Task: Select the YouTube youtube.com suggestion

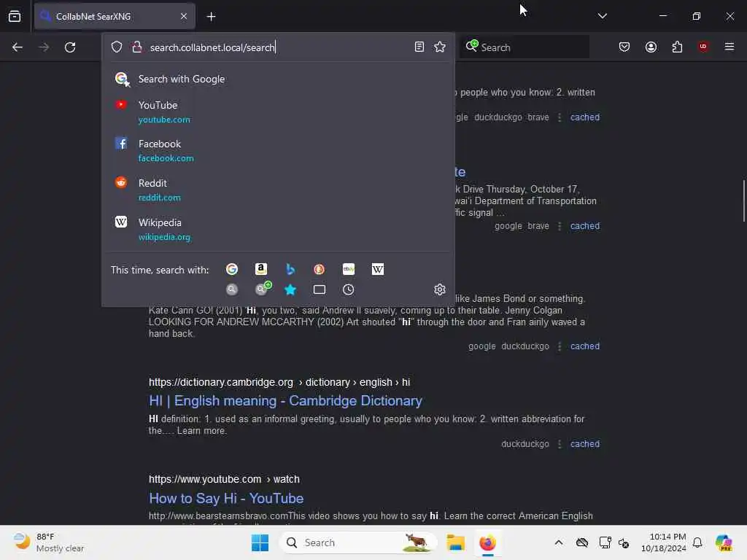Action: pos(278,112)
